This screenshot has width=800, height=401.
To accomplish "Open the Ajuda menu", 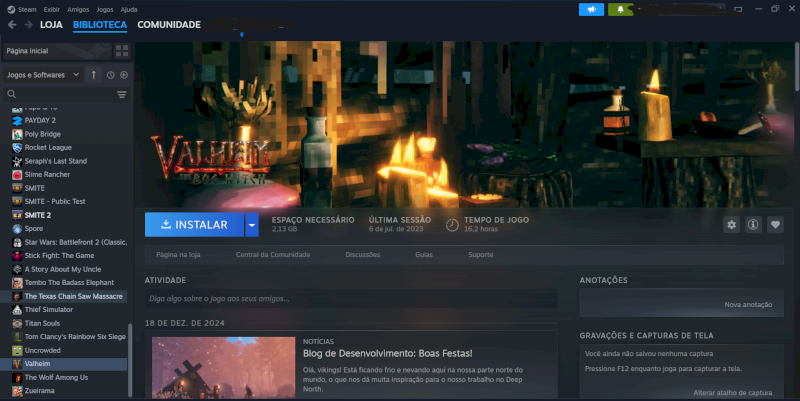I will pos(129,9).
